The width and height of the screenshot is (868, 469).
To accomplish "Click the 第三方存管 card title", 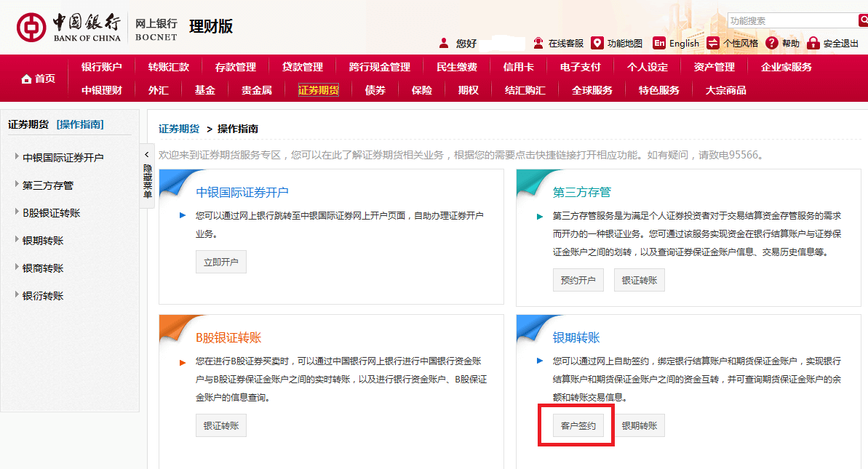I will [x=582, y=193].
